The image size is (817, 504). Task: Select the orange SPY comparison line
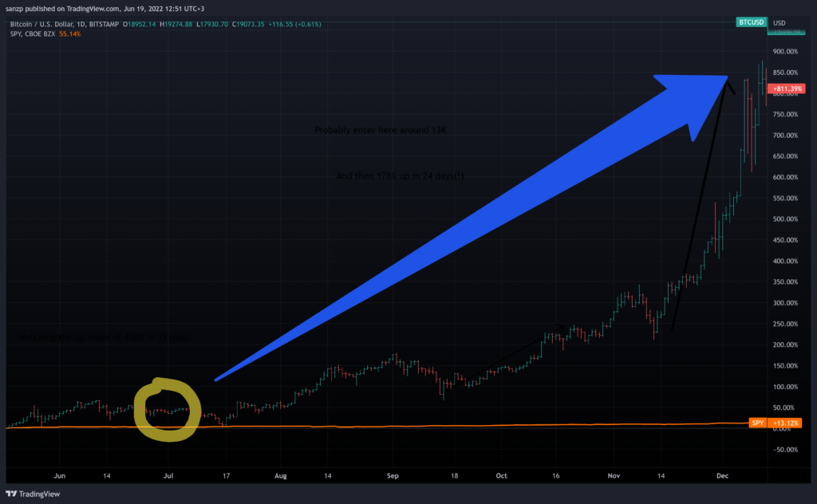click(x=377, y=426)
